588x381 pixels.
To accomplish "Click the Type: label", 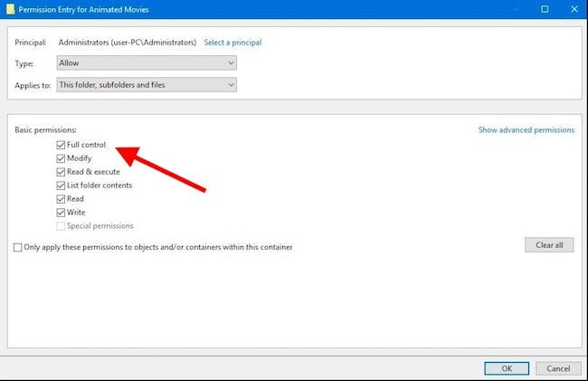I will (x=24, y=63).
